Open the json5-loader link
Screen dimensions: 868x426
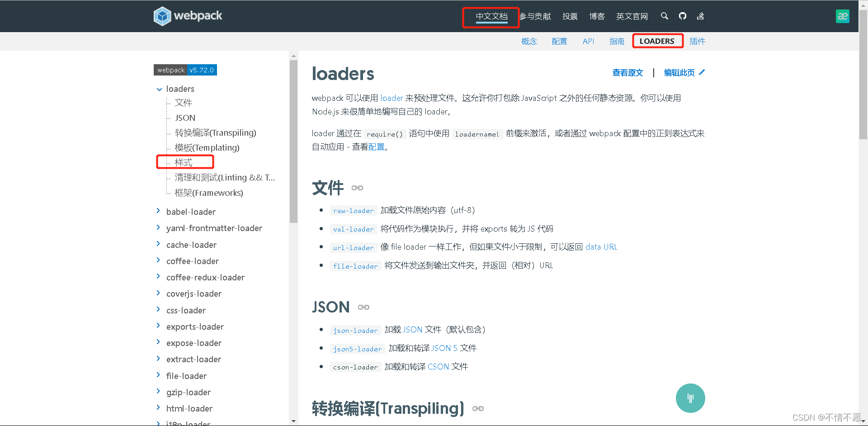point(358,349)
